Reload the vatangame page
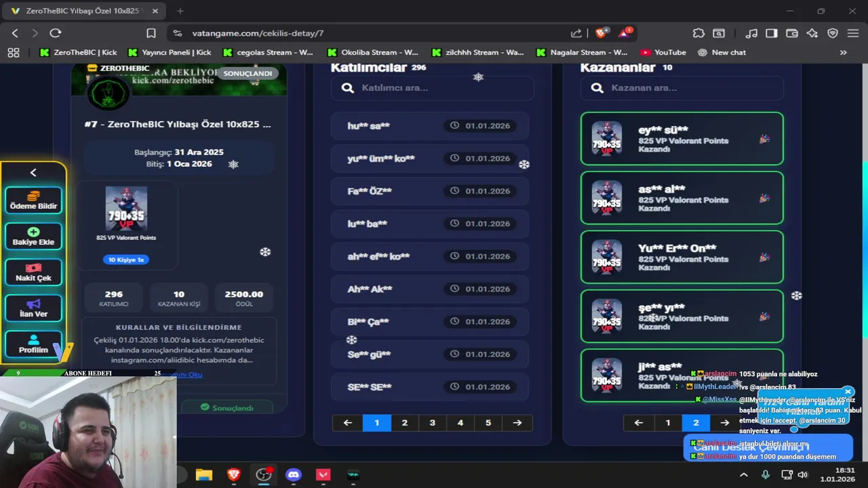868x488 pixels. click(x=56, y=33)
